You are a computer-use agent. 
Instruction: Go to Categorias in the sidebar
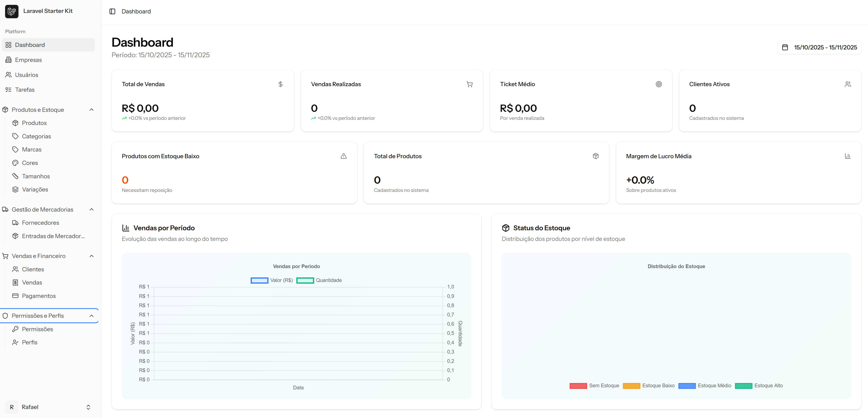coord(37,136)
